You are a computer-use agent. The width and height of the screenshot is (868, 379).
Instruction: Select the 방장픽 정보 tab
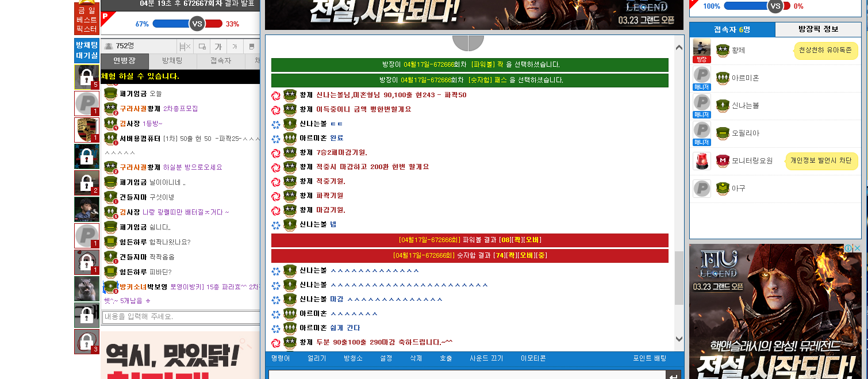click(818, 29)
